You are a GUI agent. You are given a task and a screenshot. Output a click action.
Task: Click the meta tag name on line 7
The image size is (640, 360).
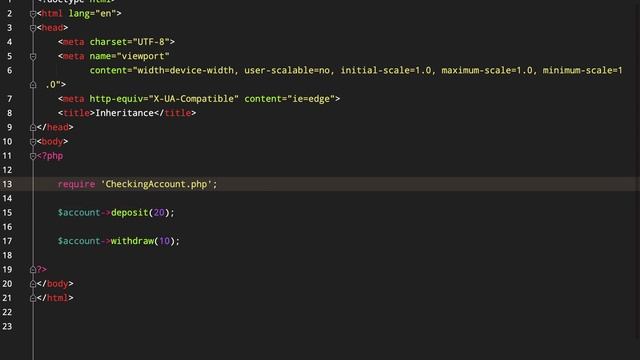[x=73, y=99]
